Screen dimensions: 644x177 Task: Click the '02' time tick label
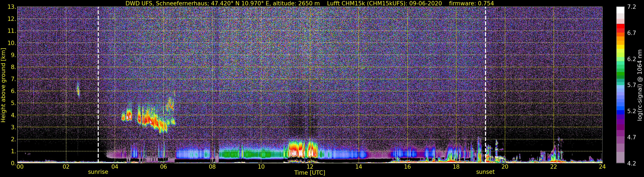point(66,167)
